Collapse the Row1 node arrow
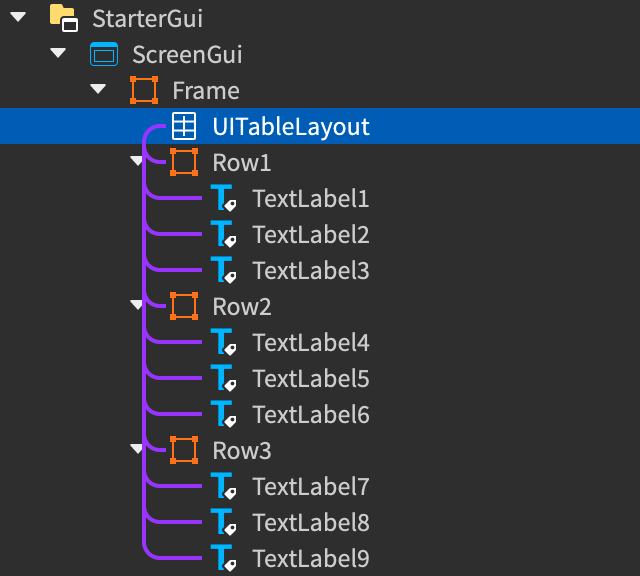Viewport: 640px width, 576px height. coord(136,161)
